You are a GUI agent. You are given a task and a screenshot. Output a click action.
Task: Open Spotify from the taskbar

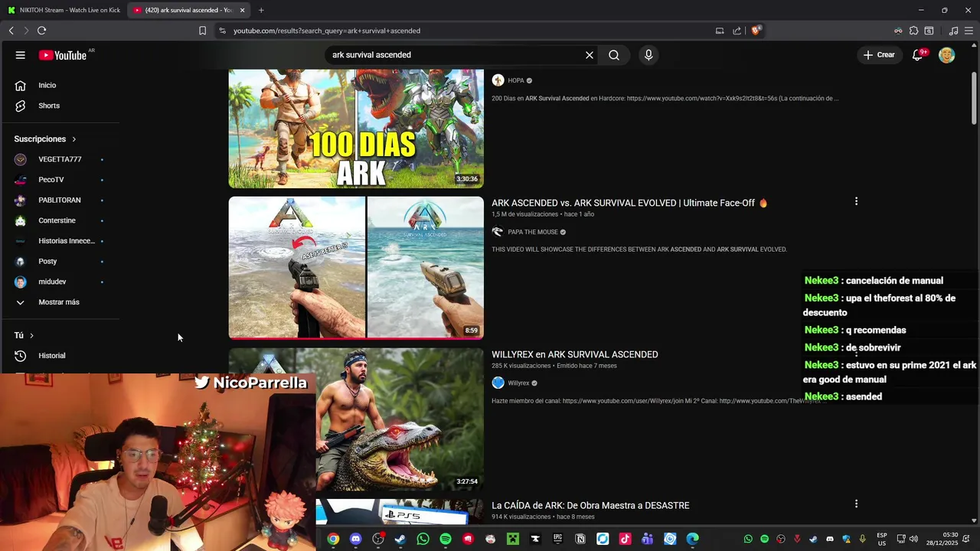click(x=446, y=539)
